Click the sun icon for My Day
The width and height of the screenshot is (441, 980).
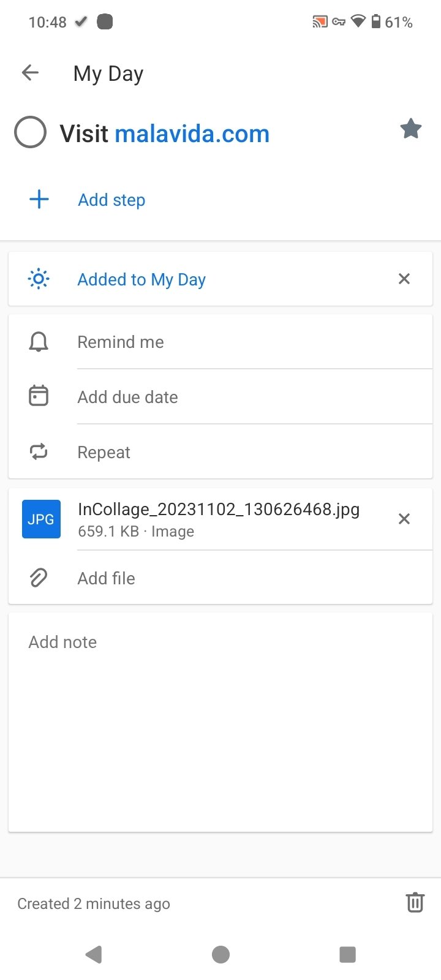(x=39, y=279)
